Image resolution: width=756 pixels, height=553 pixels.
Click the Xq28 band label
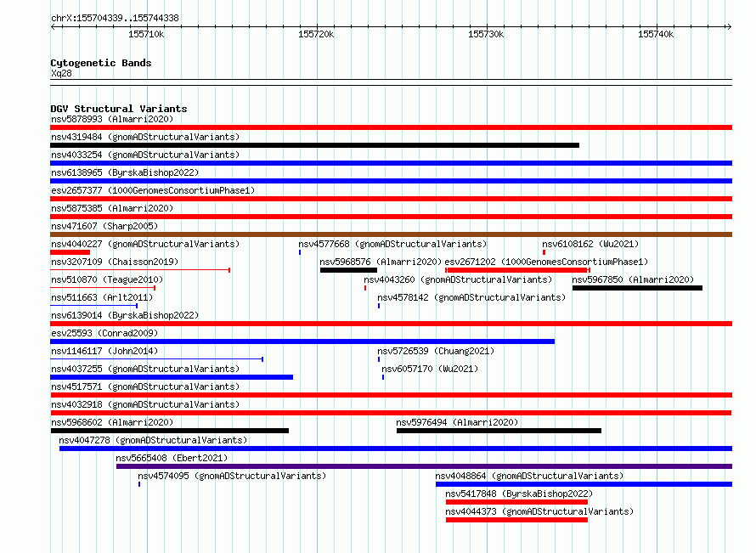[x=61, y=73]
